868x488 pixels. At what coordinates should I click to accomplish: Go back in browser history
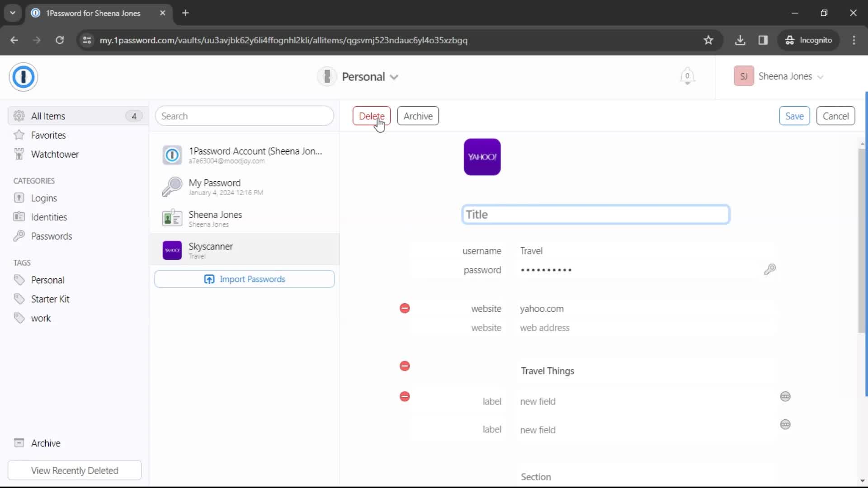14,40
